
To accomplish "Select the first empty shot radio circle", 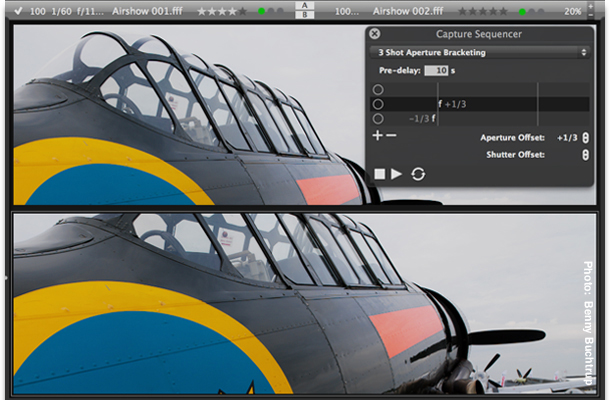I will (x=377, y=89).
